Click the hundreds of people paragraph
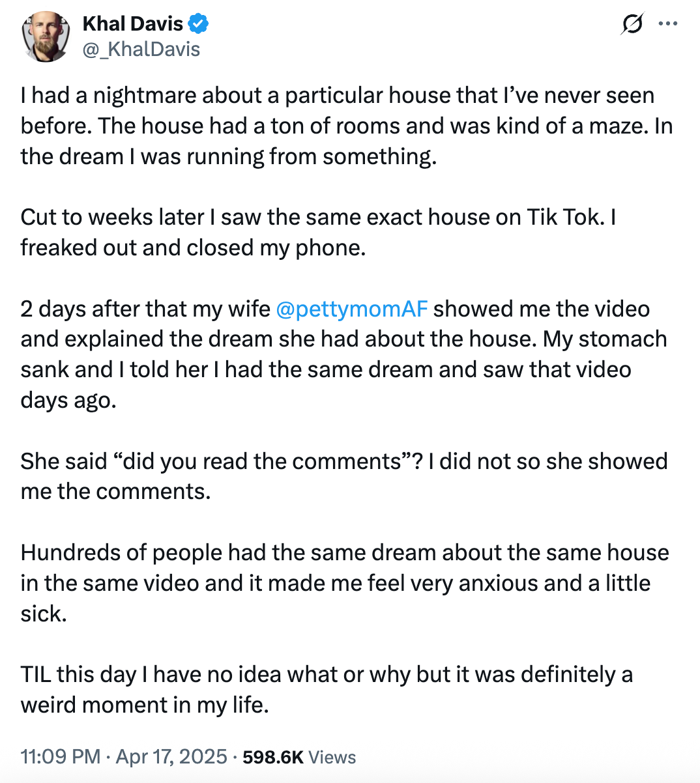The height and width of the screenshot is (783, 700). (x=326, y=582)
